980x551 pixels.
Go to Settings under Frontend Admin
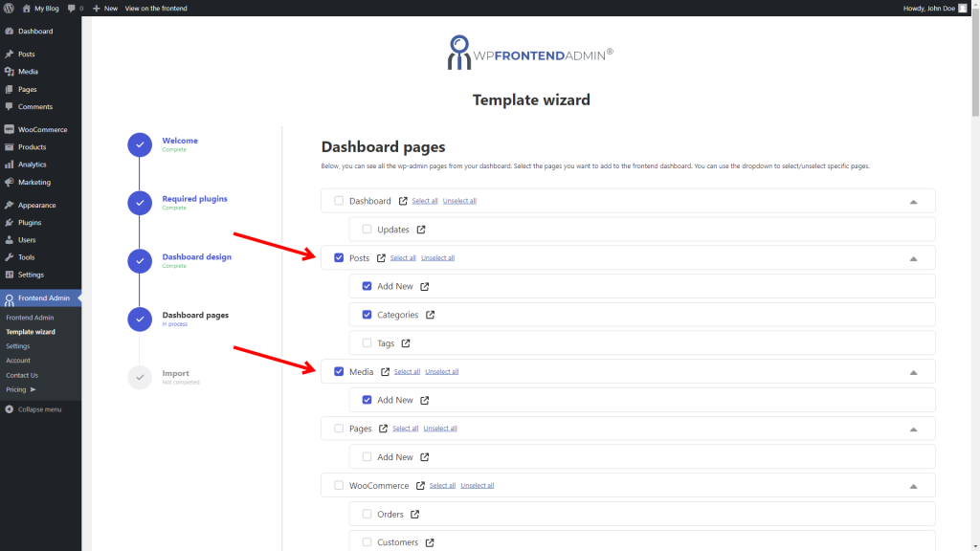point(18,346)
